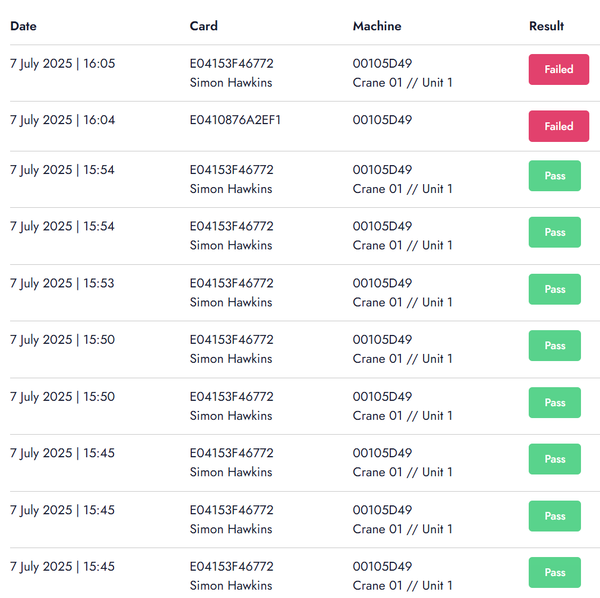Viewport: 600px width, 598px height.
Task: Click the Pass badge in the first 15:50 row
Action: [554, 346]
